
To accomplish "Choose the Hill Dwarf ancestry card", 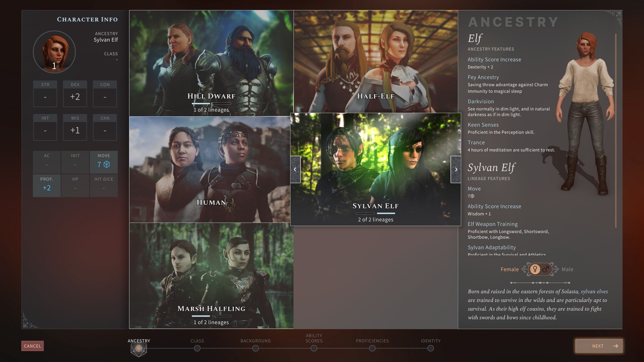I will click(x=211, y=63).
